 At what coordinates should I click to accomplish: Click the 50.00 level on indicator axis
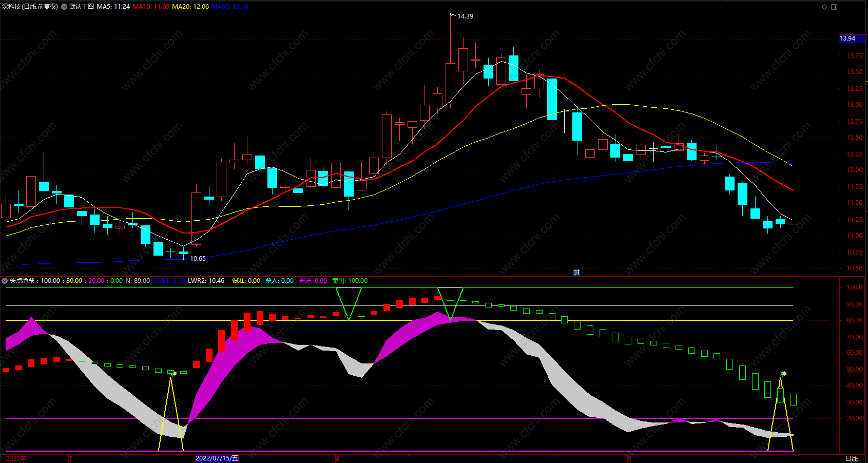point(855,370)
